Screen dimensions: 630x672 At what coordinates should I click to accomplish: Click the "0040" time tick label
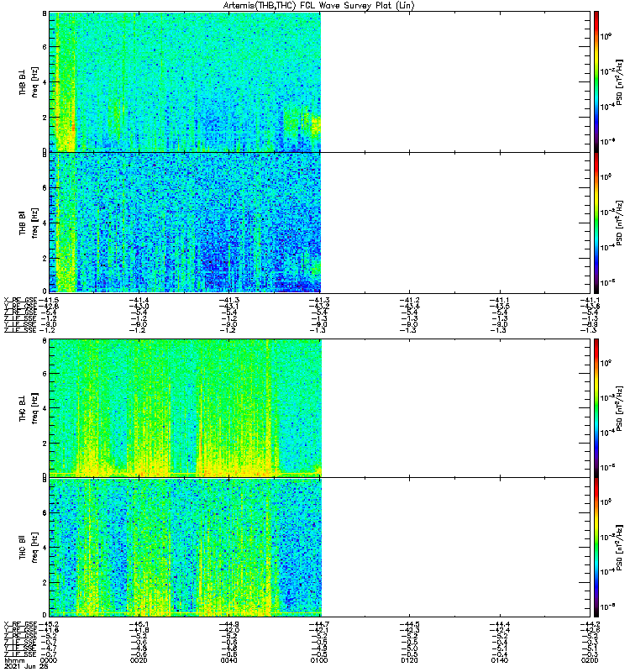click(x=228, y=660)
